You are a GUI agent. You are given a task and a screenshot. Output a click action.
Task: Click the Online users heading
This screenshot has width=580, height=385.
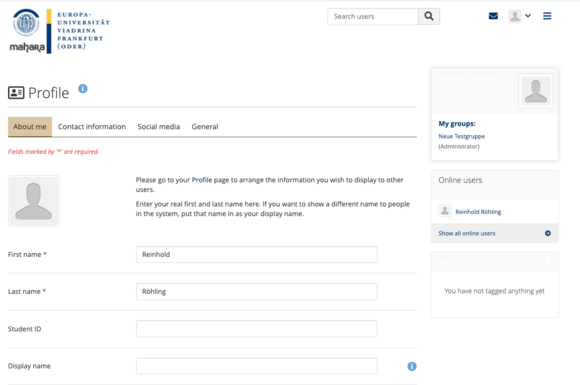click(461, 180)
